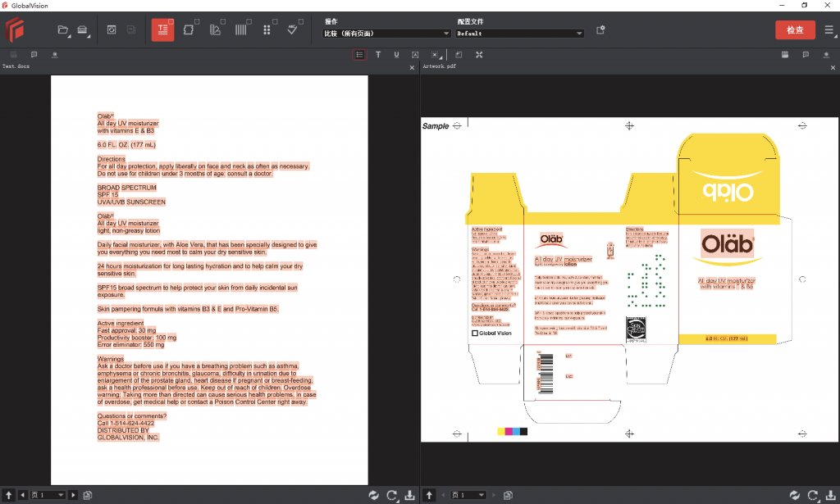Image resolution: width=840 pixels, height=504 pixels.
Task: Close the Artwork.pdf panel
Action: [833, 67]
